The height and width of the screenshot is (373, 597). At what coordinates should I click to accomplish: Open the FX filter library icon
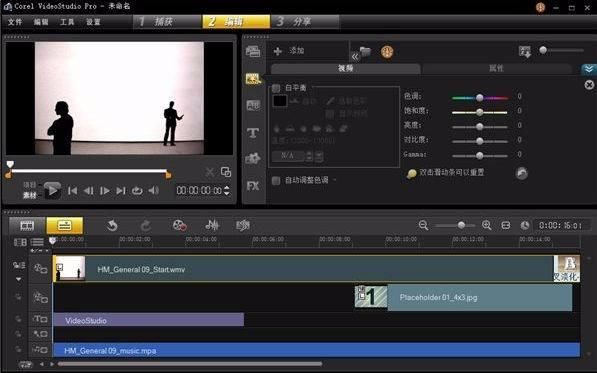pyautogui.click(x=253, y=186)
